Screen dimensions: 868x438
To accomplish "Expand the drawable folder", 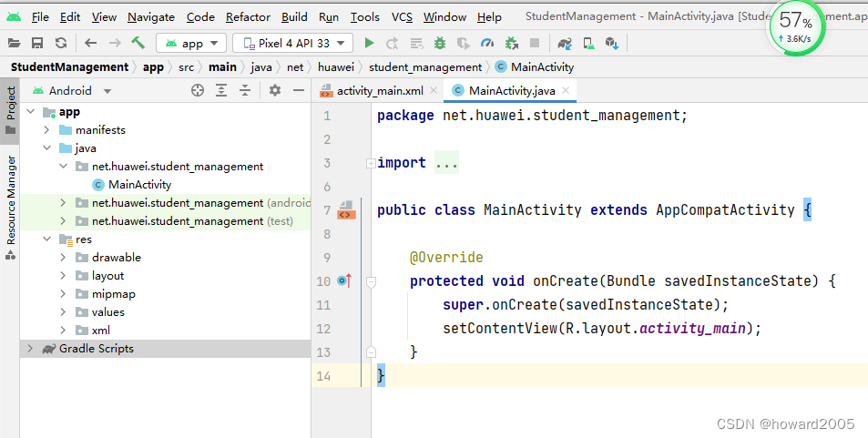I will pos(63,258).
